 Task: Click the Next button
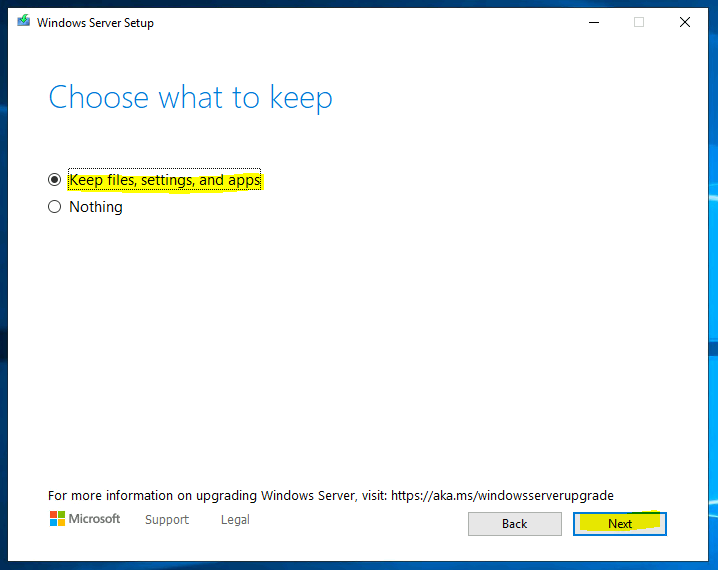click(620, 524)
